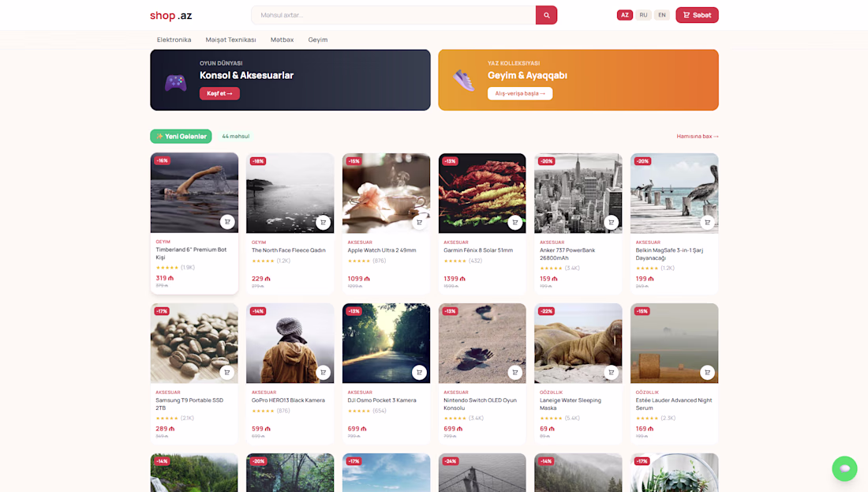Click Alış-verişə başla button
This screenshot has width=868, height=492.
(520, 94)
